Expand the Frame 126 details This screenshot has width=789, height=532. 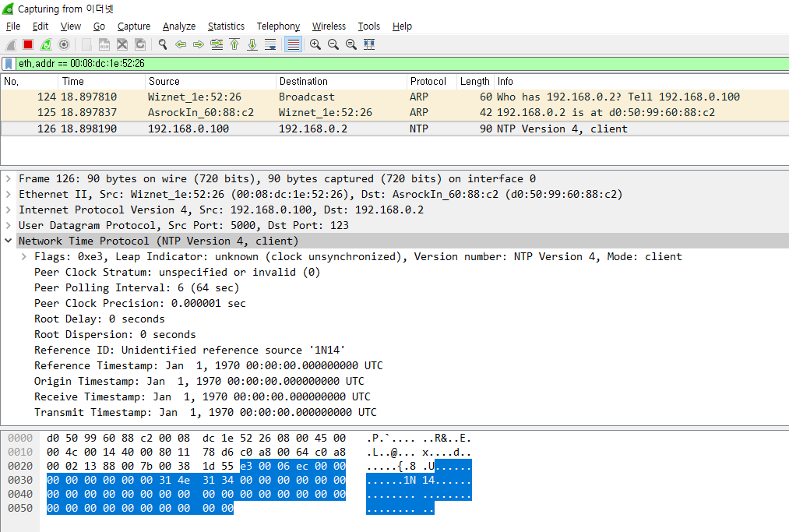click(x=8, y=178)
